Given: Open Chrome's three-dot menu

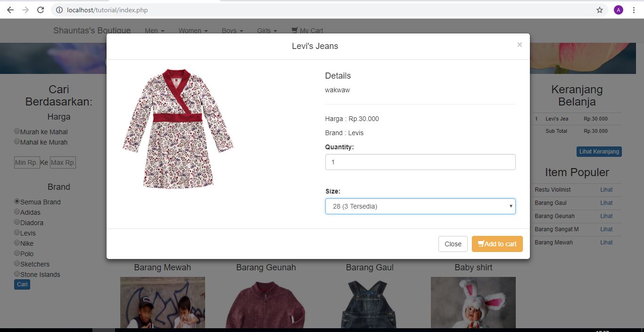Looking at the screenshot, I should click(634, 10).
